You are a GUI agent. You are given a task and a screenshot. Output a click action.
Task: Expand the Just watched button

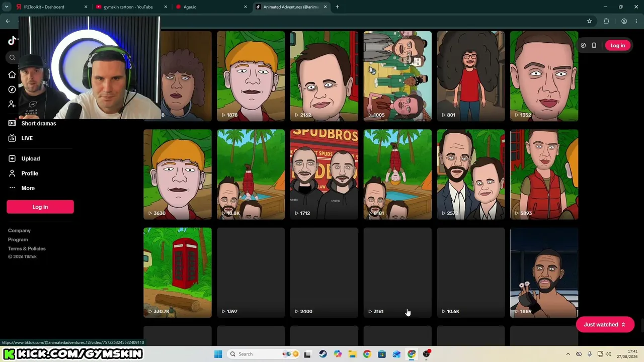tap(605, 325)
